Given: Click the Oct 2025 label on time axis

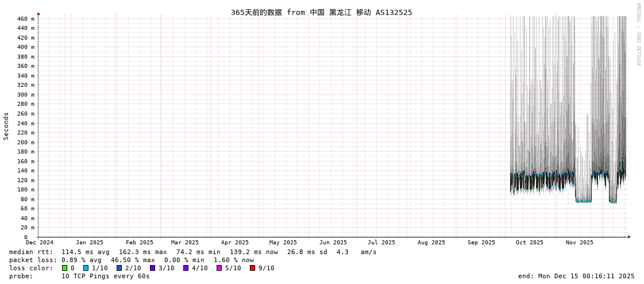Looking at the screenshot, I should 529,243.
